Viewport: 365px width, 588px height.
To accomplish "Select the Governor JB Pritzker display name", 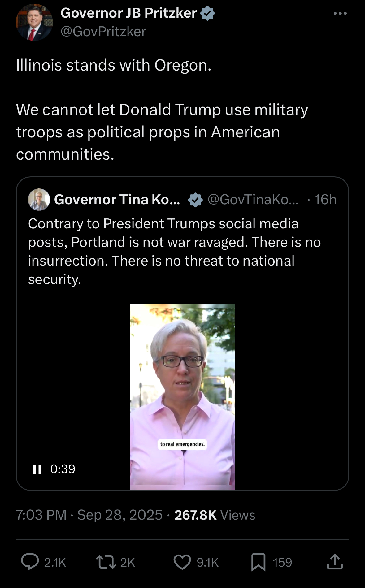I will (x=129, y=13).
